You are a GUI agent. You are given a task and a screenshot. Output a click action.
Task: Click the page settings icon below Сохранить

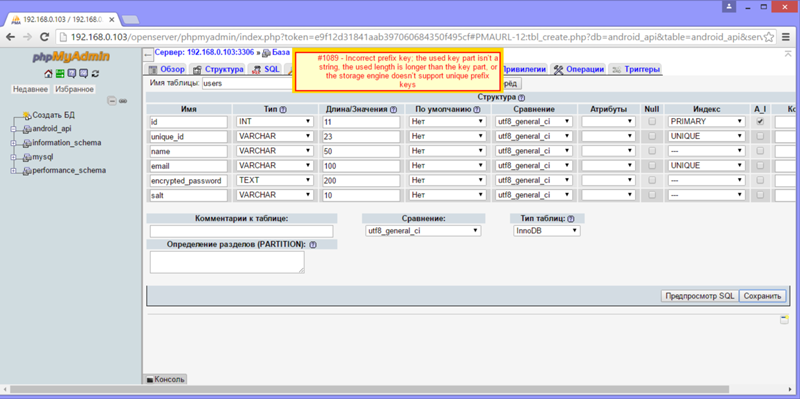pos(784,320)
